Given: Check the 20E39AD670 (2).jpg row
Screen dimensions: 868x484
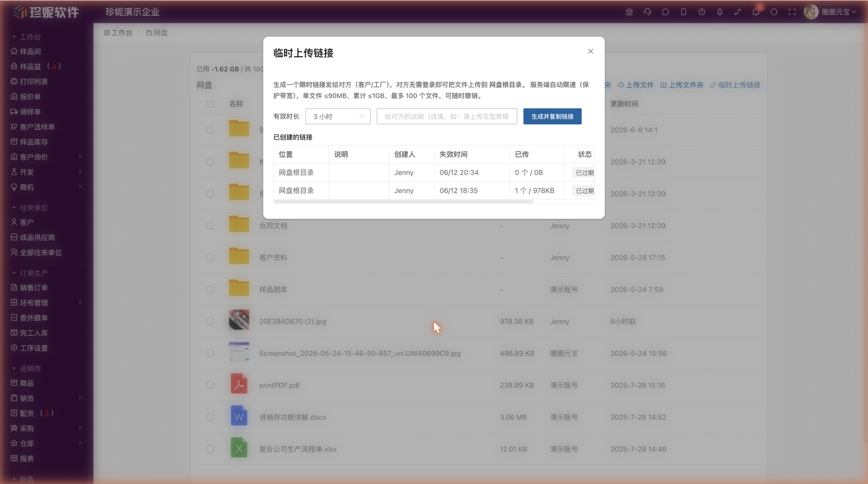Looking at the screenshot, I should [x=210, y=321].
